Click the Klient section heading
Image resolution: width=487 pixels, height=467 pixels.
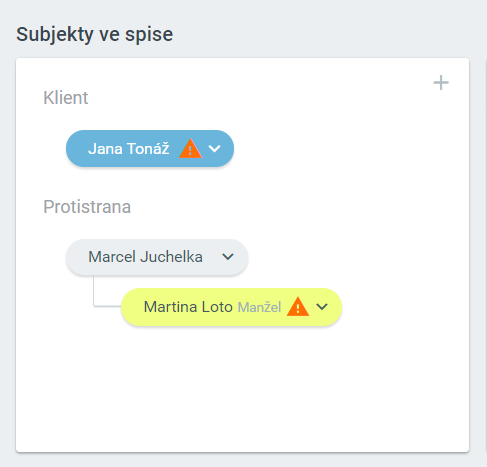point(66,98)
